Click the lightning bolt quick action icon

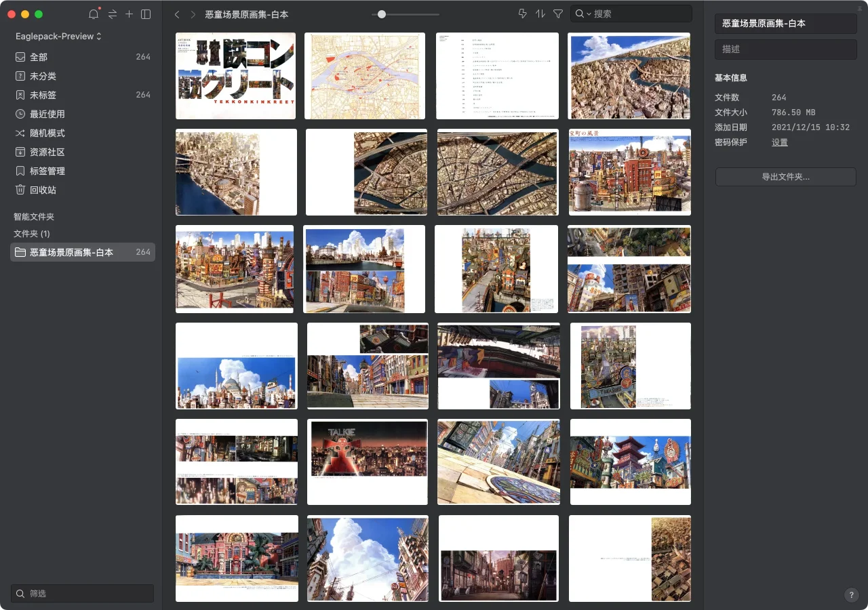point(522,14)
